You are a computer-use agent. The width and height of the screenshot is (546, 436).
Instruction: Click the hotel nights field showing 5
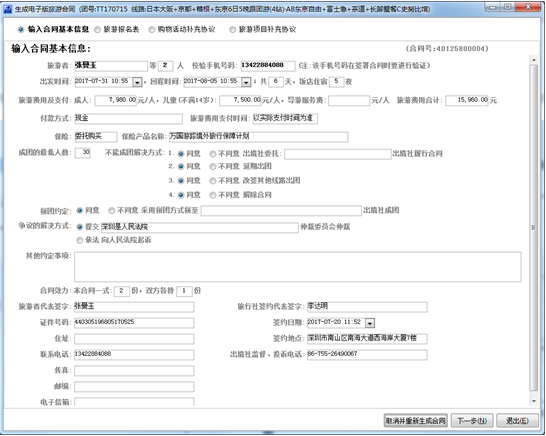pyautogui.click(x=336, y=82)
